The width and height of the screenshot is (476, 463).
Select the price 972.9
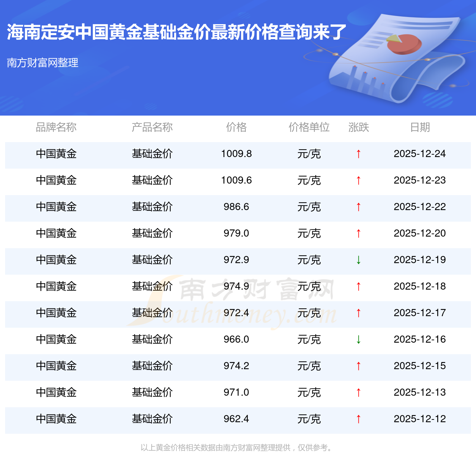(236, 260)
